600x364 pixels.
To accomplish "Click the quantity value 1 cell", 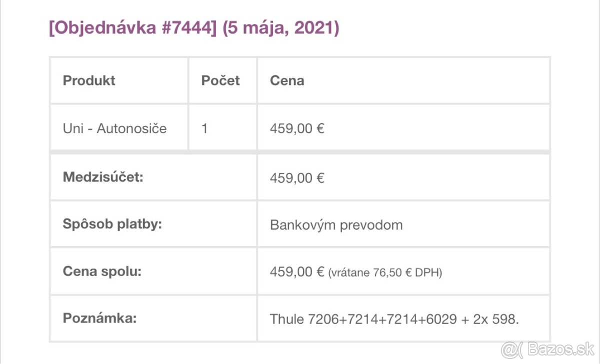I will tap(204, 128).
